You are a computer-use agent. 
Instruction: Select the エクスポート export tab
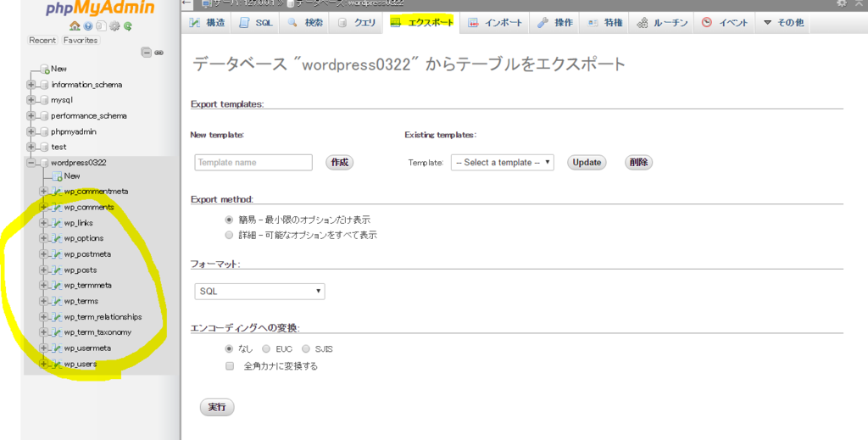(x=421, y=23)
